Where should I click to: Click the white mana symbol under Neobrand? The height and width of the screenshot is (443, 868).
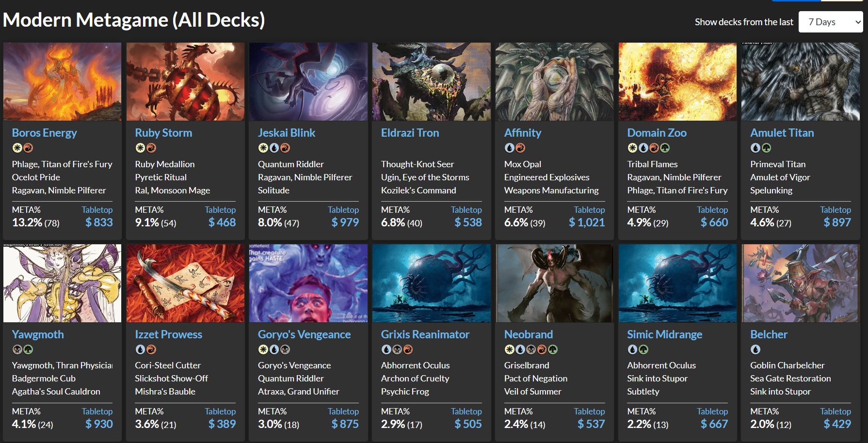point(509,349)
